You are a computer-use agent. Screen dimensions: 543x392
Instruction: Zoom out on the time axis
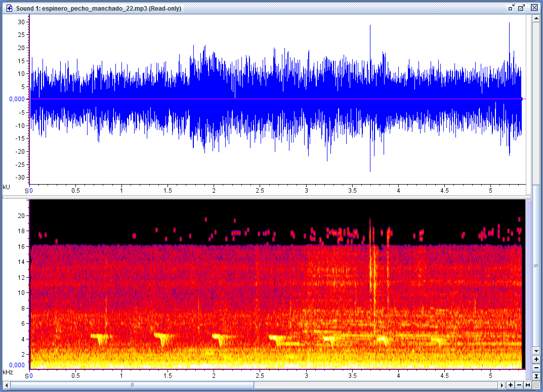[519, 385]
